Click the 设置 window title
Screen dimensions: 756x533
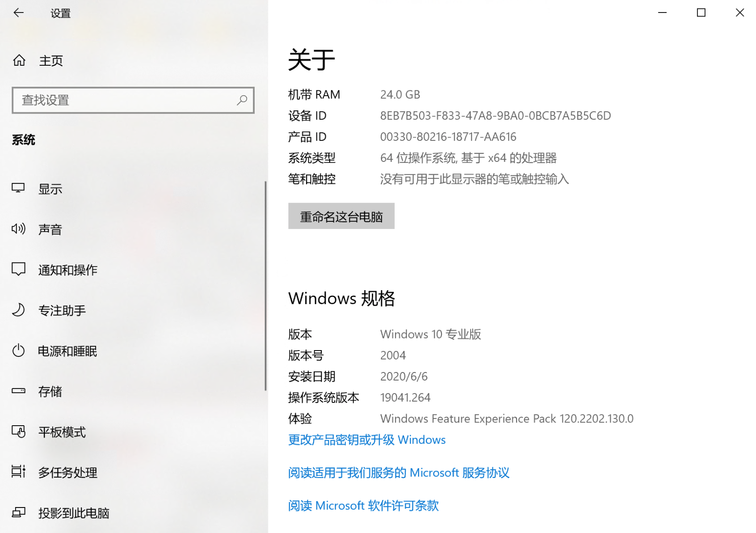(60, 13)
